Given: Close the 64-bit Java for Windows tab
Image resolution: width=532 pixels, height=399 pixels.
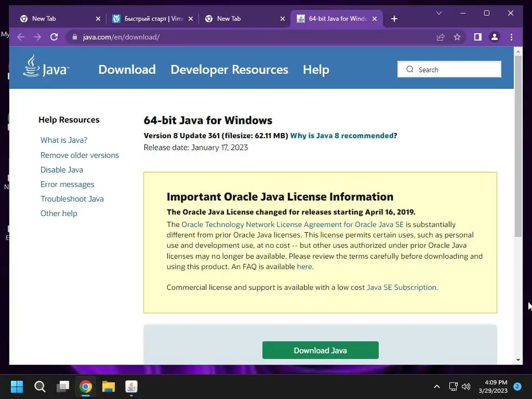Looking at the screenshot, I should [x=375, y=19].
